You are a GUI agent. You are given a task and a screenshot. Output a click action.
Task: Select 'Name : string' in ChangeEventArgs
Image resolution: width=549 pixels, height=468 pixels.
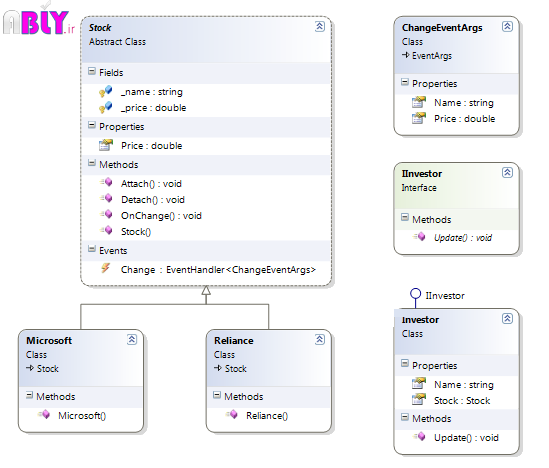pos(464,103)
